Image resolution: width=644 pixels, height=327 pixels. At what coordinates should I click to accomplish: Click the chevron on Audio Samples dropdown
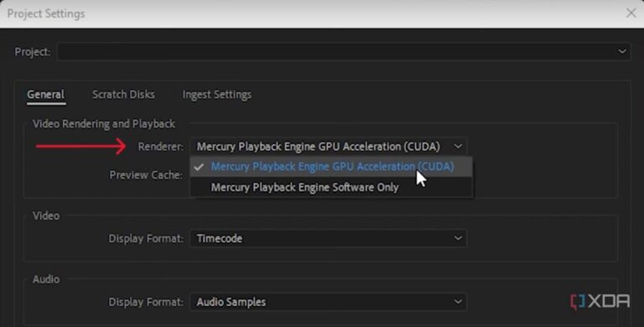tap(458, 302)
